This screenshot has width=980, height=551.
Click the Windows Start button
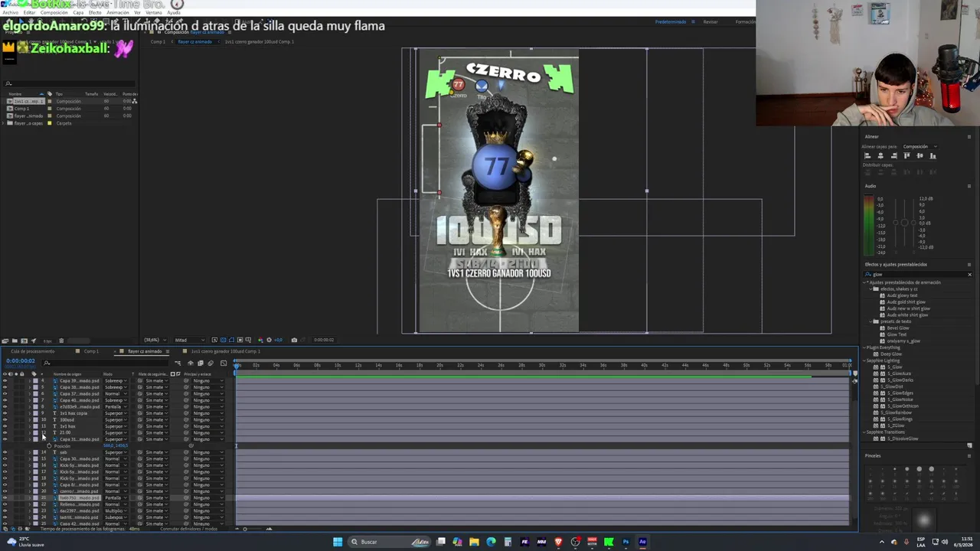click(x=338, y=542)
